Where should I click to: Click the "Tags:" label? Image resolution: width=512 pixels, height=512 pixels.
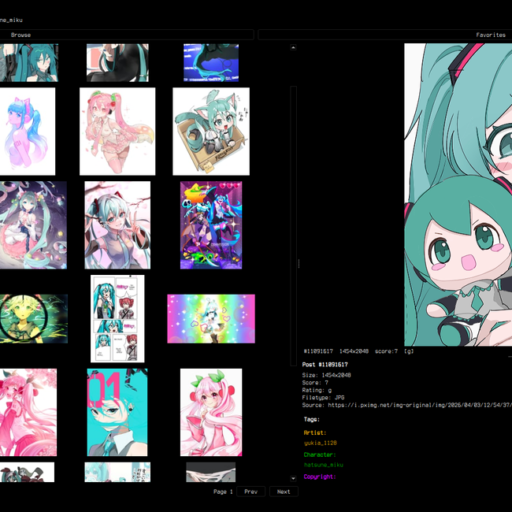point(312,419)
